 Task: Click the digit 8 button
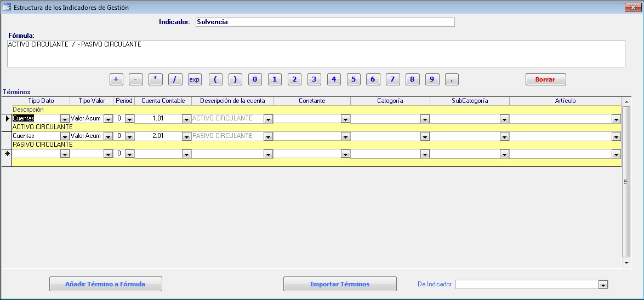[x=412, y=79]
